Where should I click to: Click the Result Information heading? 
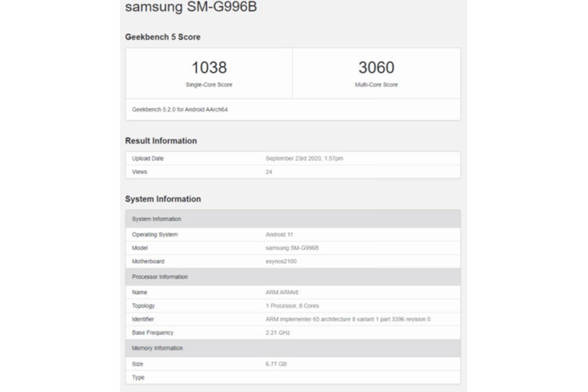coord(161,141)
